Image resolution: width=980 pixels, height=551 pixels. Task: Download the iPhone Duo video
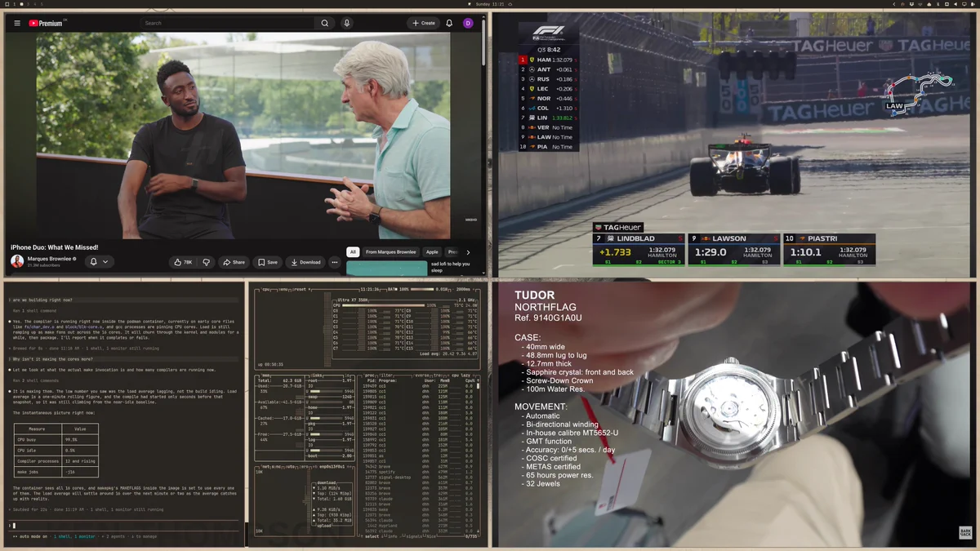305,262
